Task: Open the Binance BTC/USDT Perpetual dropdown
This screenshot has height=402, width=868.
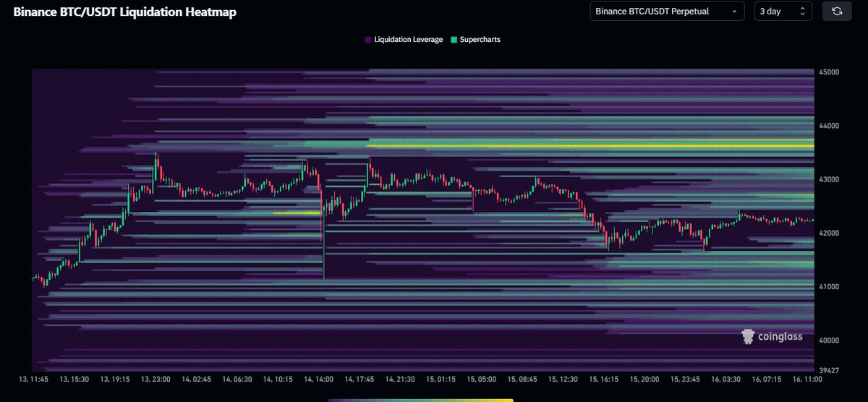Action: (668, 12)
